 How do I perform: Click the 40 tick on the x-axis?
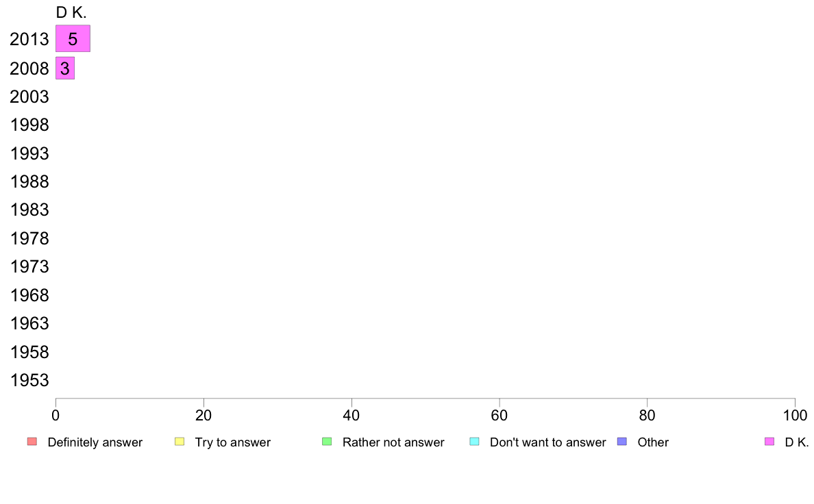point(351,415)
